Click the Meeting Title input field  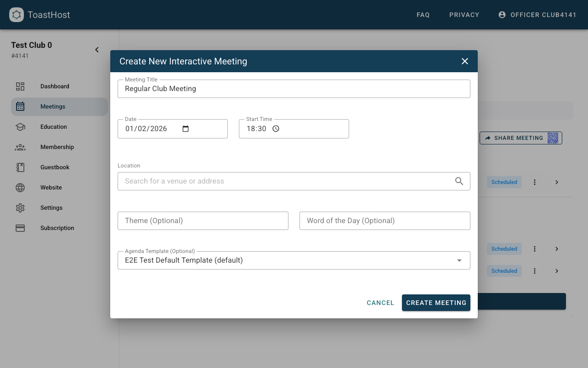click(294, 88)
